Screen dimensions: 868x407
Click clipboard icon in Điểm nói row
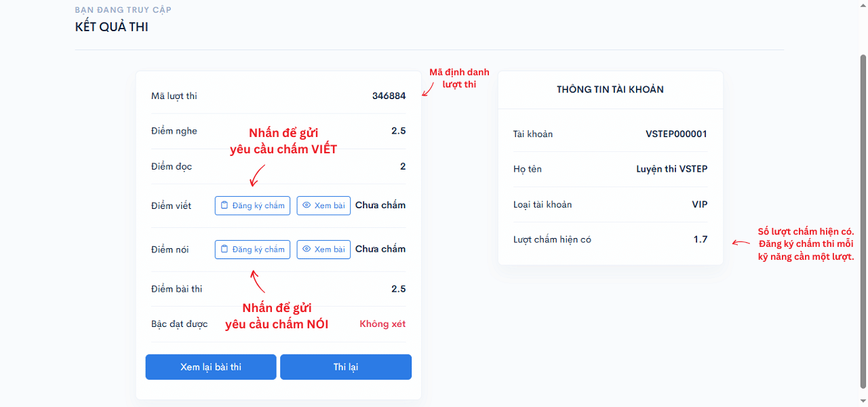225,250
